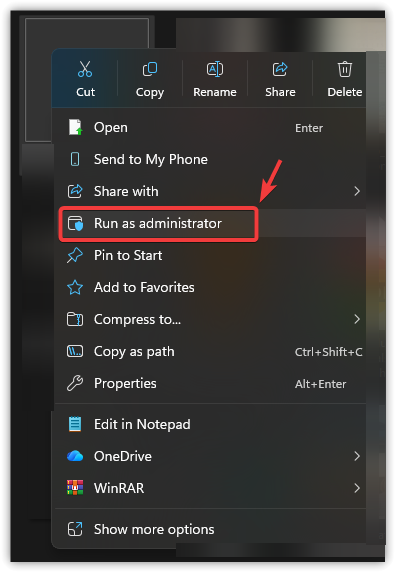
Task: Open Properties from the context menu
Action: (x=210, y=383)
